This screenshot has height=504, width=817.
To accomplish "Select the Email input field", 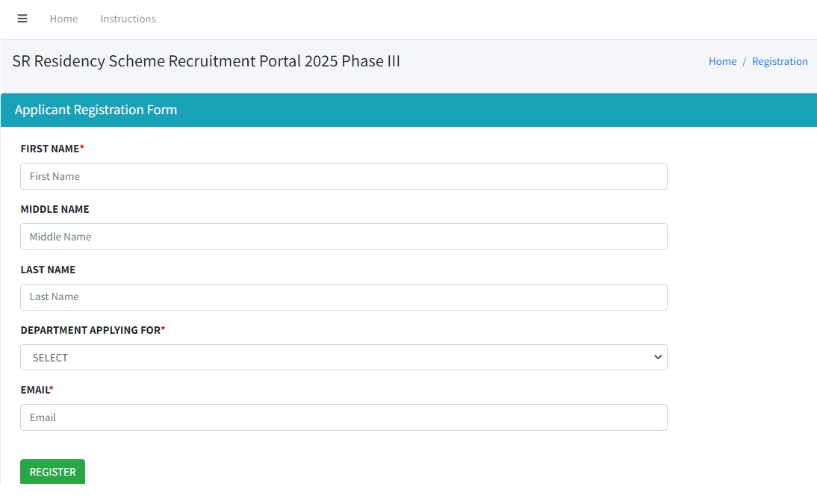I will (x=344, y=417).
